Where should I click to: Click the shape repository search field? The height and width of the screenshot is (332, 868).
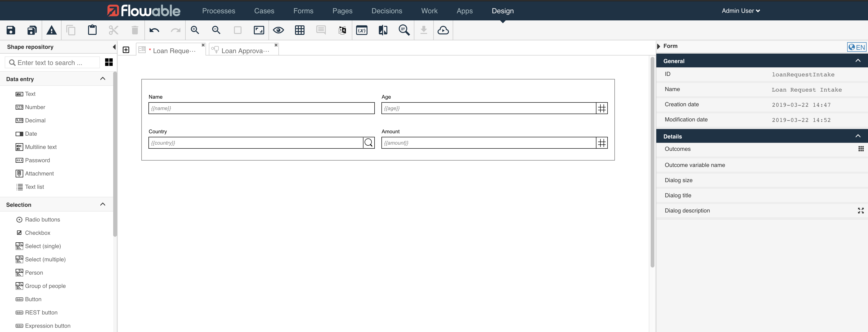point(52,62)
